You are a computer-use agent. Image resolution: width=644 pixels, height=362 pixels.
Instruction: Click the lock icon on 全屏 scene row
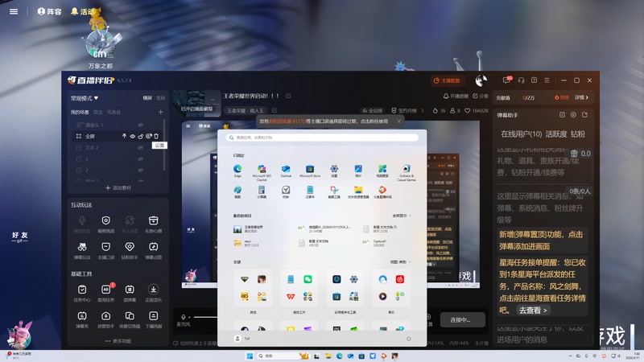pos(140,136)
